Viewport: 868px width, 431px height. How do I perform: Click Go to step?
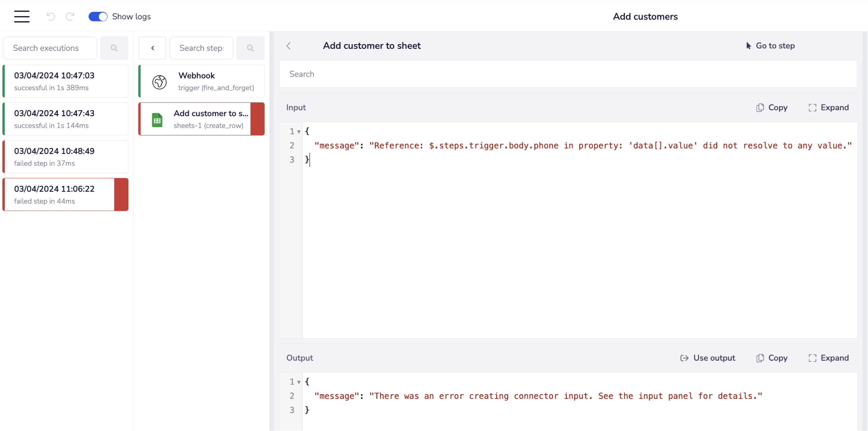click(x=770, y=46)
